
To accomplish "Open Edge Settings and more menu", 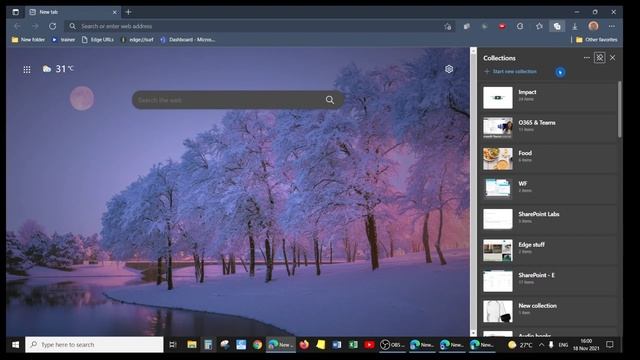I will pyautogui.click(x=611, y=26).
